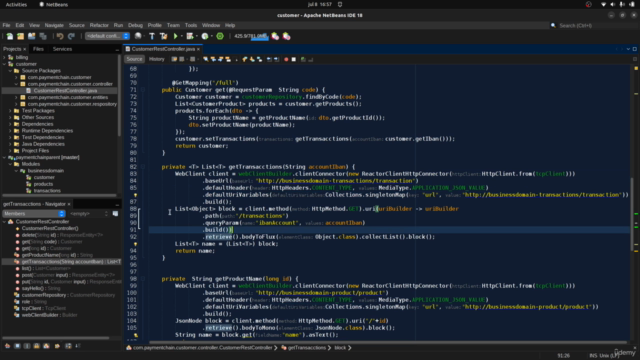This screenshot has height=360, width=640.
Task: Click the Shift Line Left editor icon
Action: pos(269,60)
